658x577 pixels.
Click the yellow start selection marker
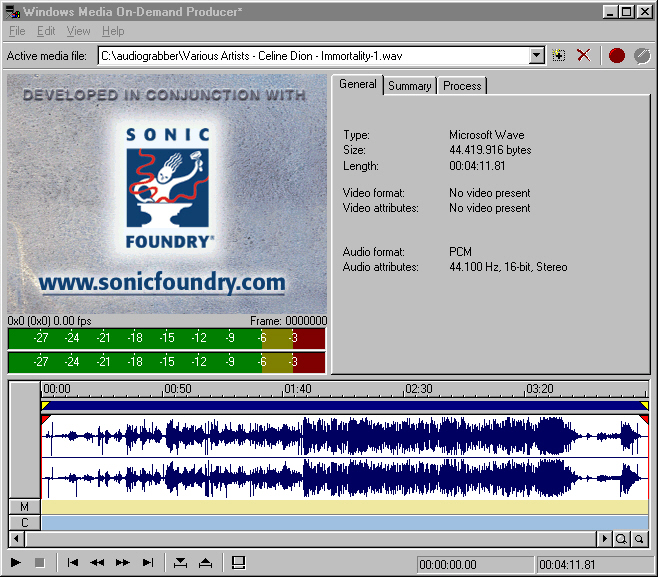click(x=45, y=405)
